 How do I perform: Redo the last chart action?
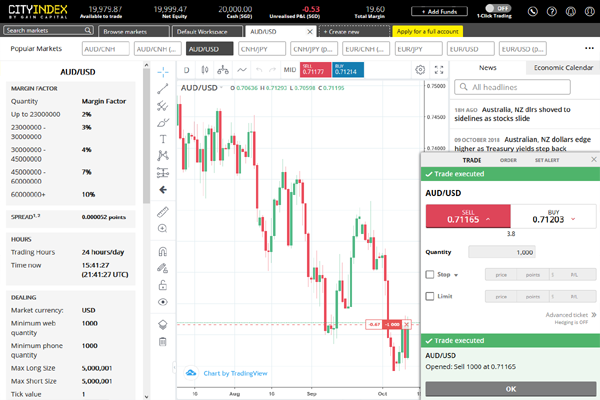pyautogui.click(x=272, y=70)
